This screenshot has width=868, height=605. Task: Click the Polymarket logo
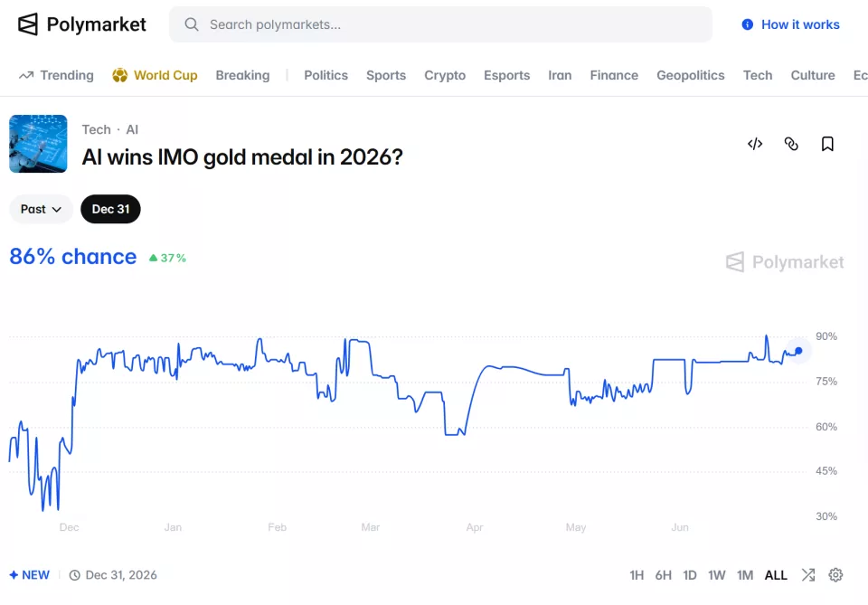[x=82, y=24]
